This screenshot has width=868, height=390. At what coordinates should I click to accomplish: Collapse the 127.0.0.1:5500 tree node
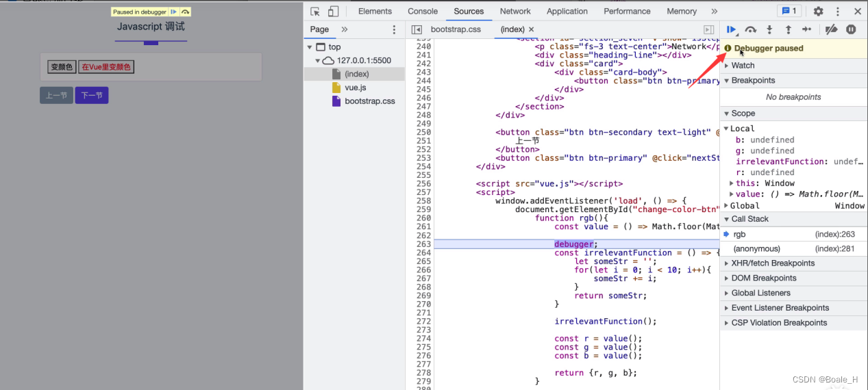coord(317,61)
